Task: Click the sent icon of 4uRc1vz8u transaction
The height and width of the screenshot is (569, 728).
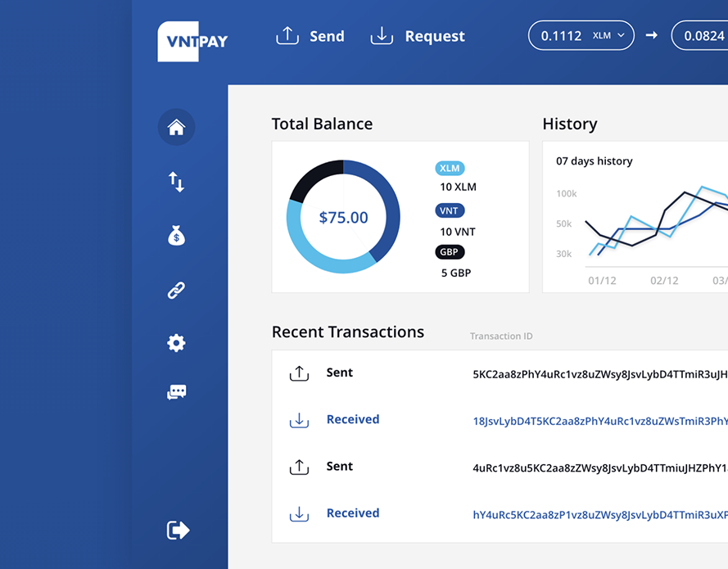Action: pyautogui.click(x=299, y=467)
